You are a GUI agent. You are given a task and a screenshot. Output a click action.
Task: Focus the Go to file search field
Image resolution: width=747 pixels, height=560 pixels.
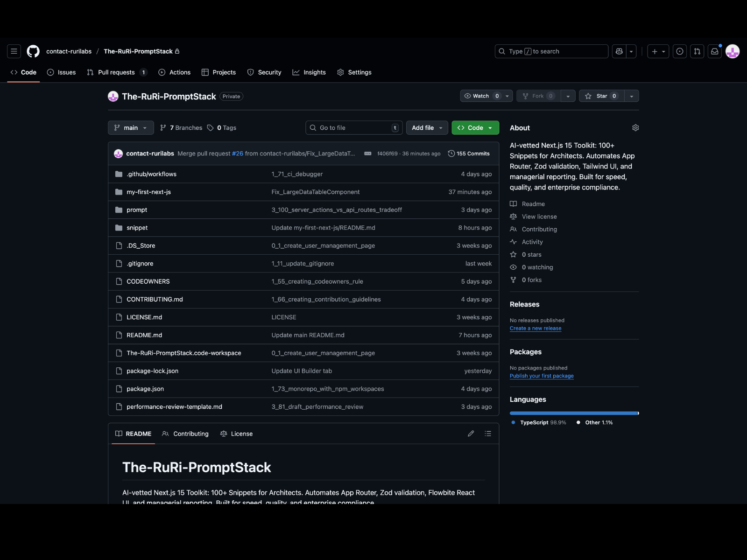[x=354, y=128]
